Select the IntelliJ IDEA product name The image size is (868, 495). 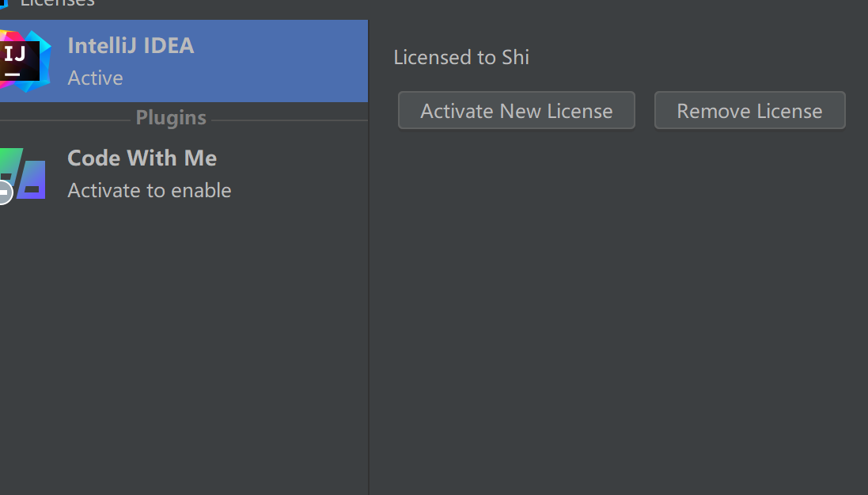[131, 45]
